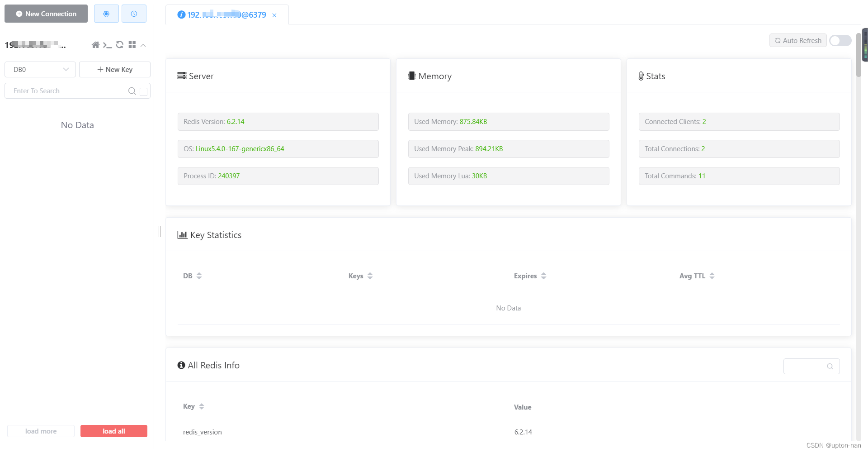Open the command log clock button
The image size is (868, 453).
point(134,14)
